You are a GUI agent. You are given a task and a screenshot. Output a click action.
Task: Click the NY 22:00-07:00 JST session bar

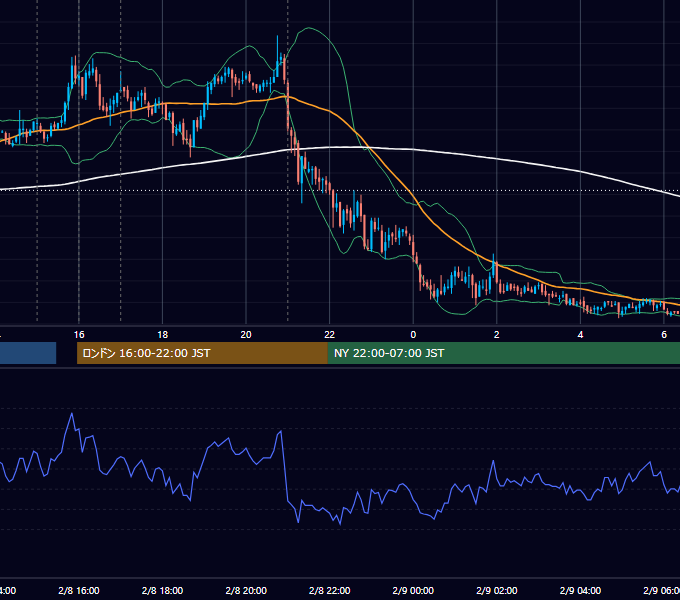tap(503, 353)
